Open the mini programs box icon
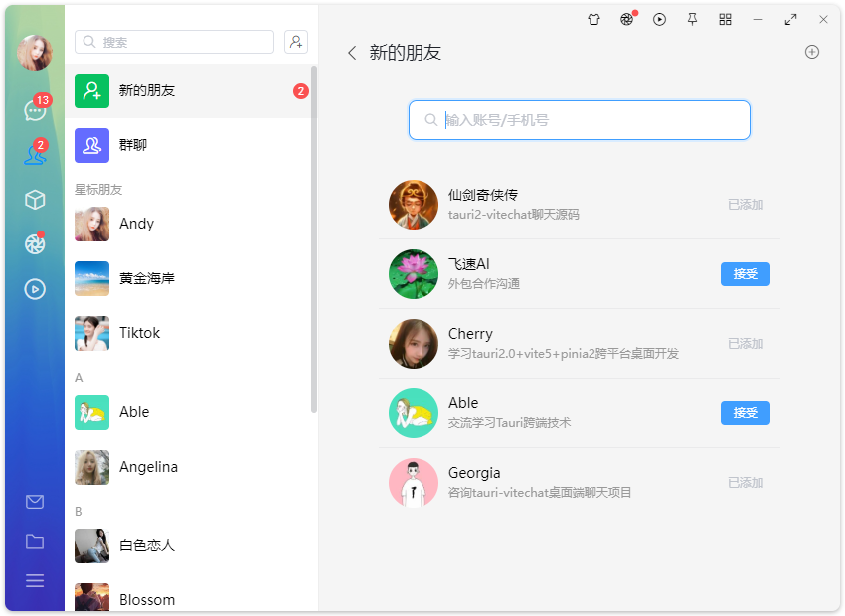 tap(35, 200)
